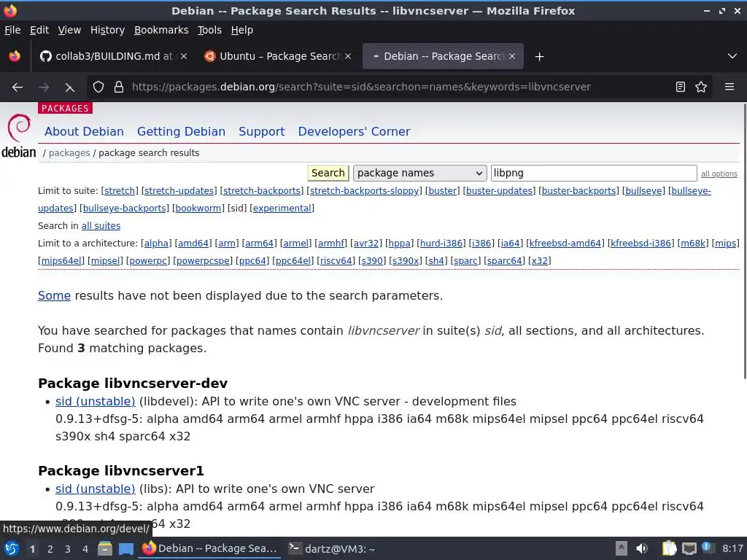Switch to workspace 3
The height and width of the screenshot is (560, 747).
pos(68,549)
